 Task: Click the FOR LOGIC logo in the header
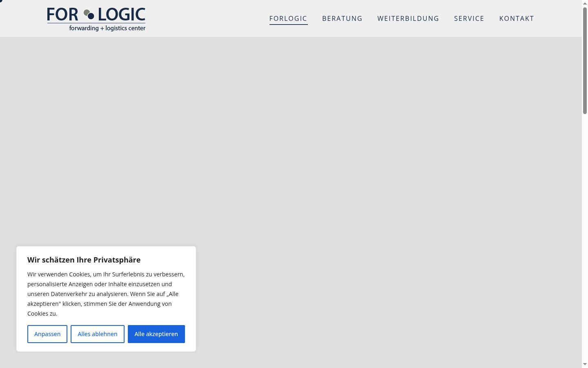pos(96,19)
